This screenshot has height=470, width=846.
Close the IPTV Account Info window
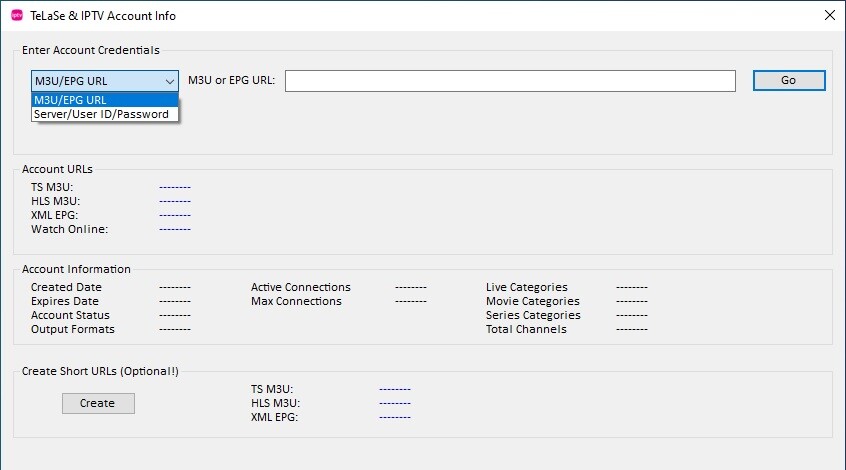pos(828,15)
